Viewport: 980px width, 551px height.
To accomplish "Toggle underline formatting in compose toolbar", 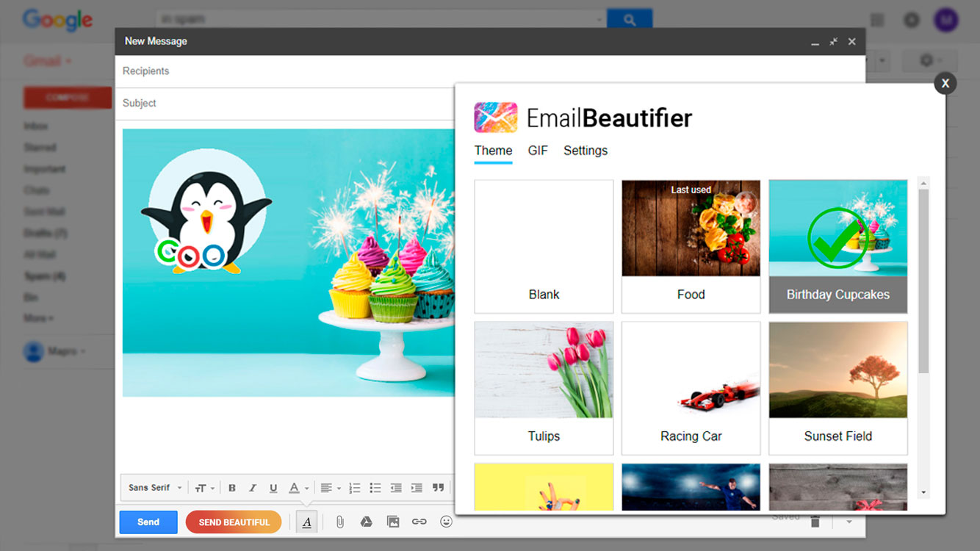I will point(273,488).
